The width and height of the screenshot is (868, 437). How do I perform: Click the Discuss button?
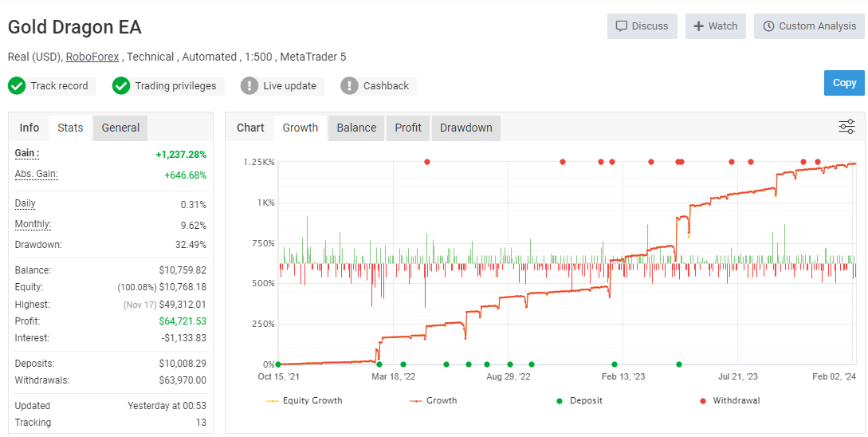[x=642, y=26]
